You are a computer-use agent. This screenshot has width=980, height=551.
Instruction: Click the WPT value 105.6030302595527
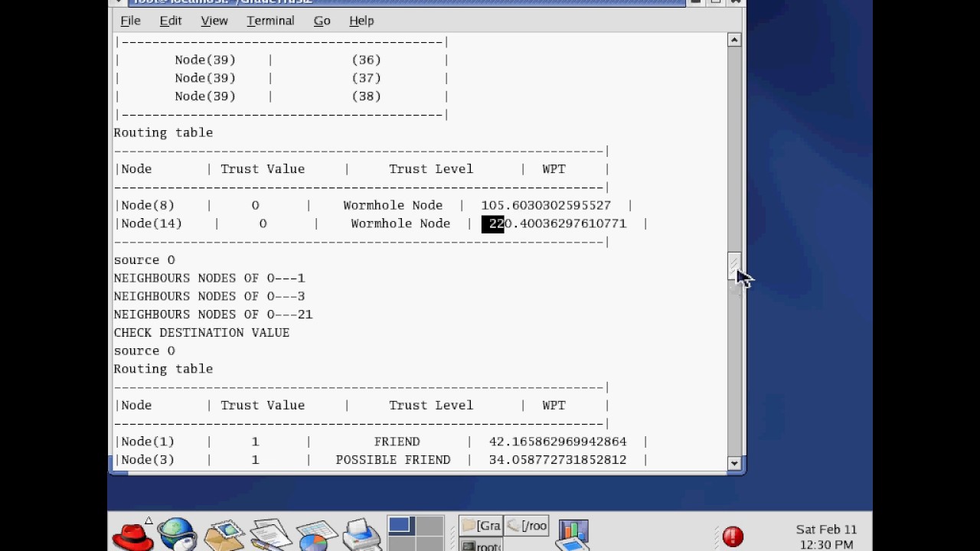(546, 205)
